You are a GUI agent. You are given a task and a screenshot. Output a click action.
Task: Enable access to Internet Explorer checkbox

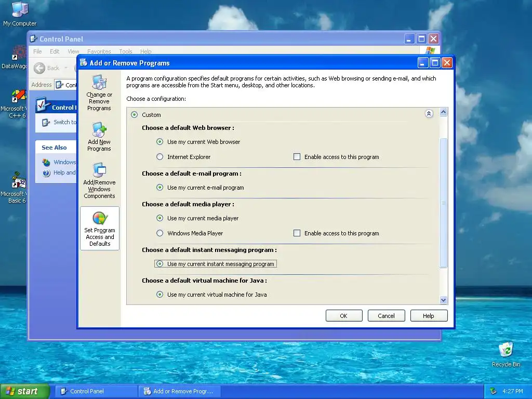297,157
